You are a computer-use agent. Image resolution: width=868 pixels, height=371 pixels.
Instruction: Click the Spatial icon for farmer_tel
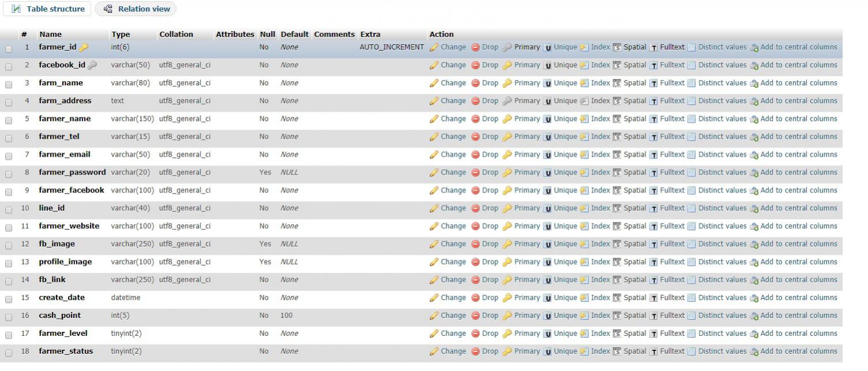pyautogui.click(x=617, y=137)
